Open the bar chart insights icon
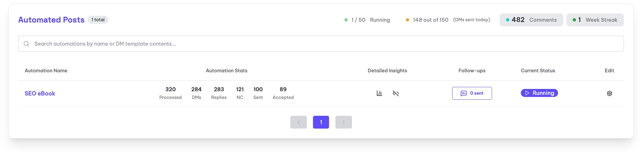 379,93
